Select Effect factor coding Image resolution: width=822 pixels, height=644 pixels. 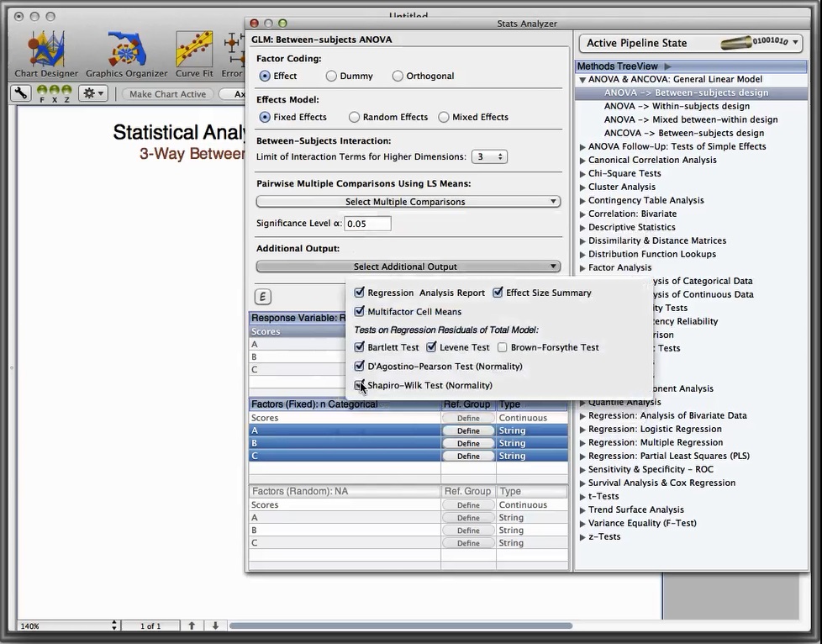pyautogui.click(x=265, y=76)
